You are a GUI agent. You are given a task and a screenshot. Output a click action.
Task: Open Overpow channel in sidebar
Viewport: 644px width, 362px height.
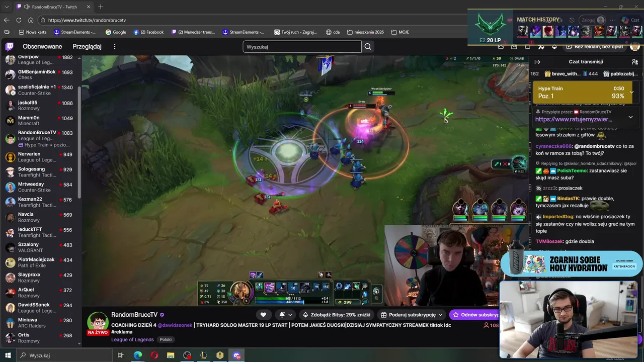pyautogui.click(x=39, y=60)
